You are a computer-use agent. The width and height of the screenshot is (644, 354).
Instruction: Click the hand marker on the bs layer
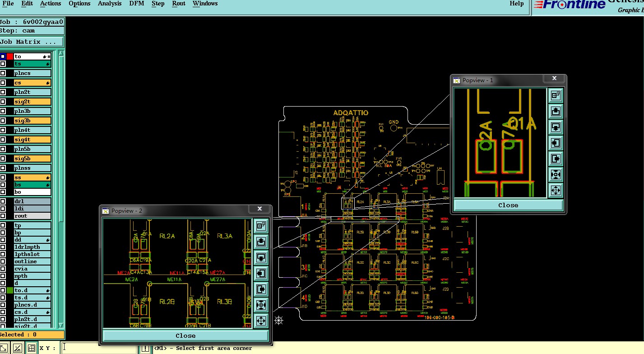47,185
